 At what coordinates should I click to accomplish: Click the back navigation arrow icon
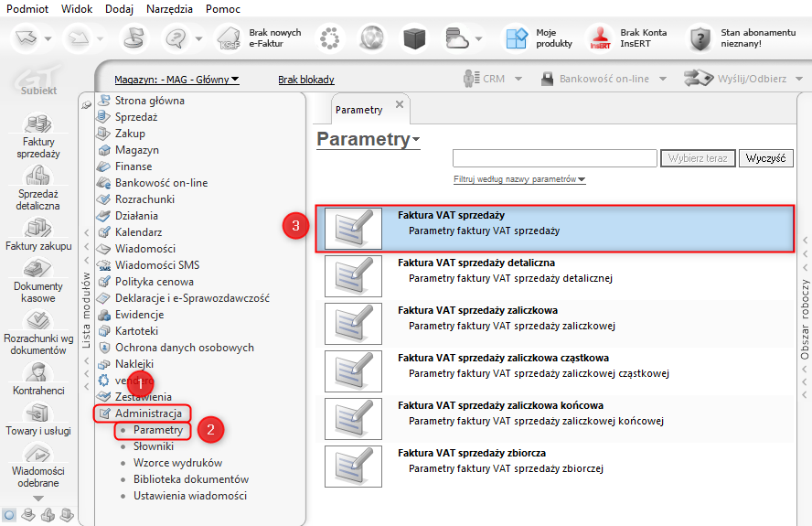click(27, 38)
